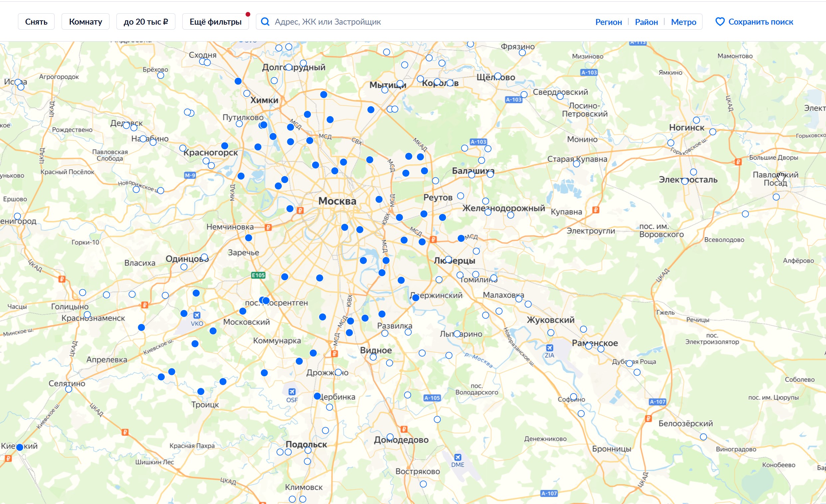
Task: Switch to Район search mode
Action: click(x=646, y=22)
